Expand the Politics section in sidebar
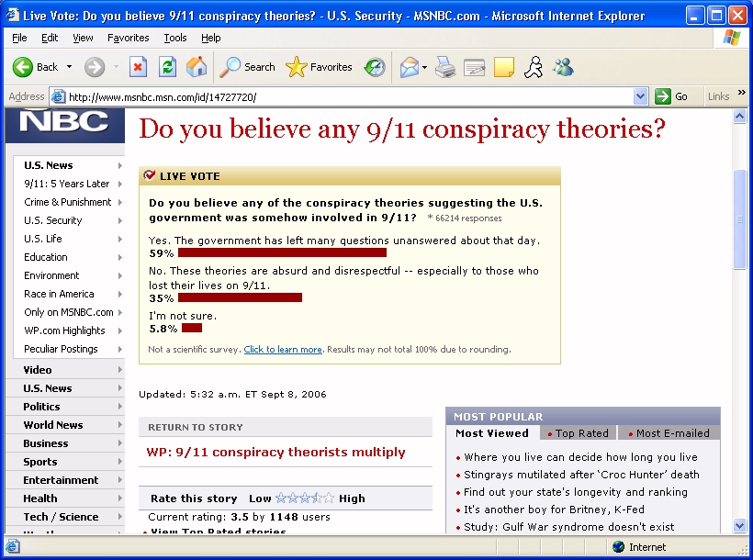This screenshot has height=560, width=753. (x=119, y=407)
